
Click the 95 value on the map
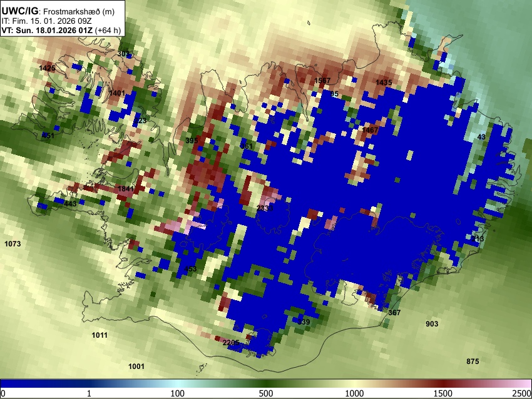tap(334, 94)
